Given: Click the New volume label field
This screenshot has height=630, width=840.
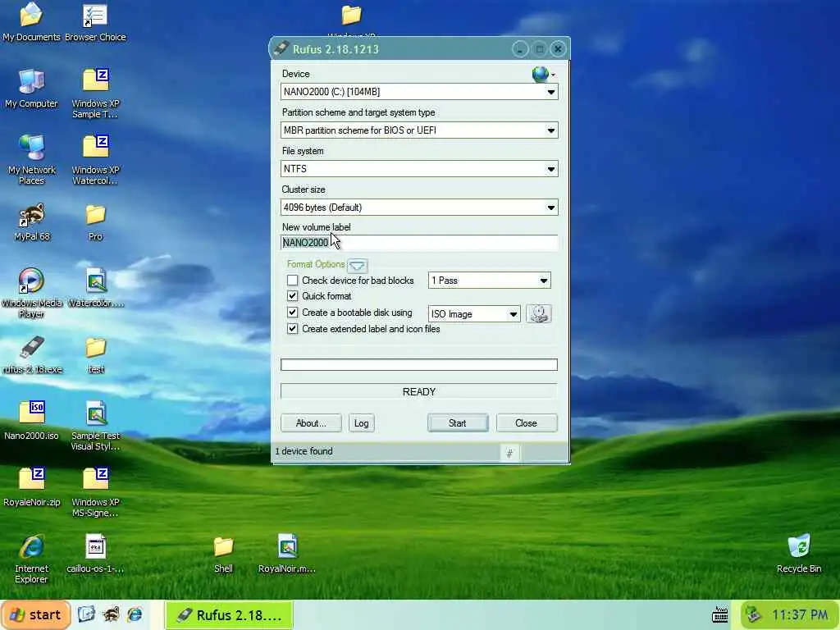Looking at the screenshot, I should pyautogui.click(x=419, y=243).
